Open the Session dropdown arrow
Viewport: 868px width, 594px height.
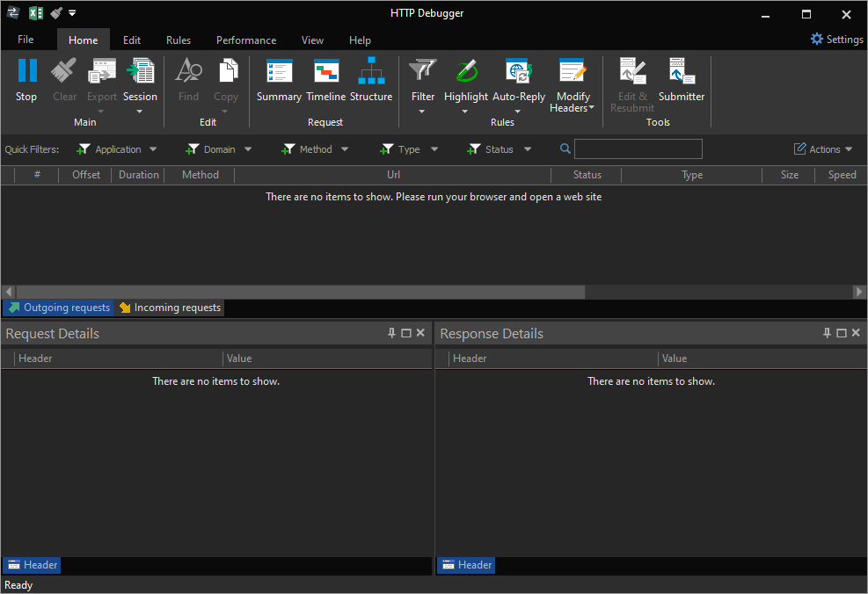140,112
